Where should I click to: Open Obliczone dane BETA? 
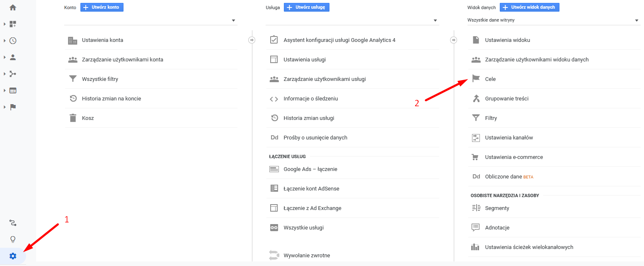554,177
